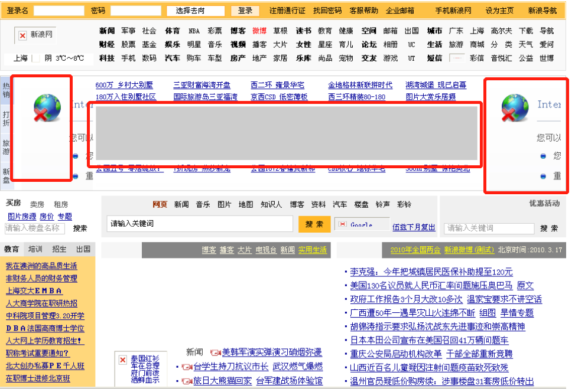This screenshot has height=392, width=575.
Task: Click the video icon before 旅日大熊猫回家
Action: point(187,381)
